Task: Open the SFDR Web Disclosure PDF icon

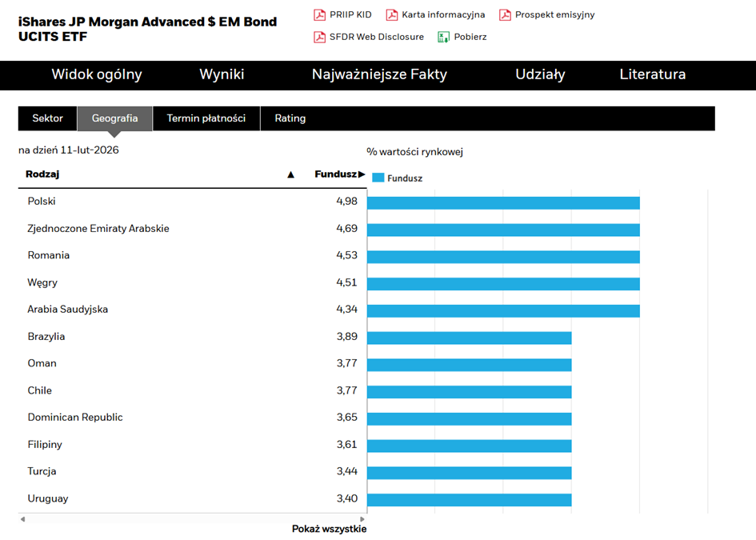Action: (x=319, y=37)
